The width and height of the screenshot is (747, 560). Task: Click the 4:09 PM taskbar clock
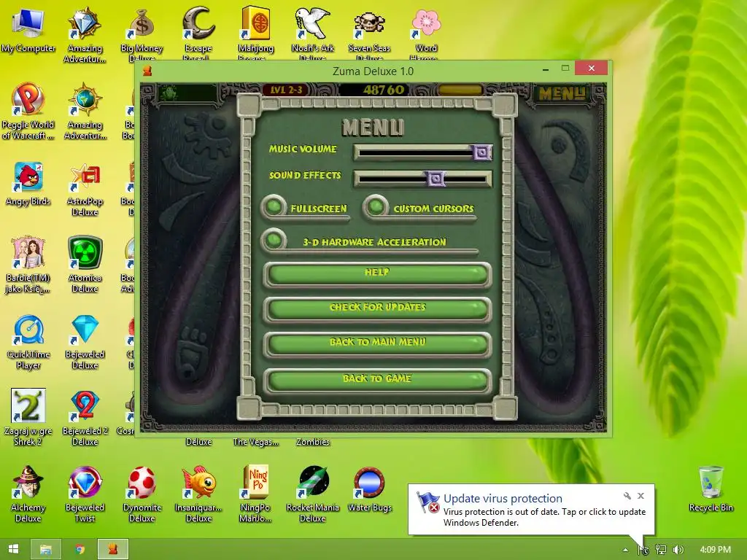coord(715,550)
